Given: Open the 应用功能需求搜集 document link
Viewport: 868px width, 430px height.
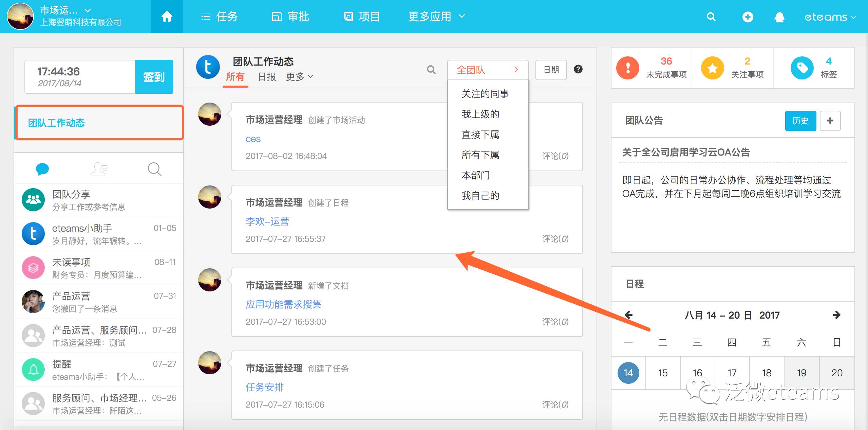Looking at the screenshot, I should click(283, 304).
